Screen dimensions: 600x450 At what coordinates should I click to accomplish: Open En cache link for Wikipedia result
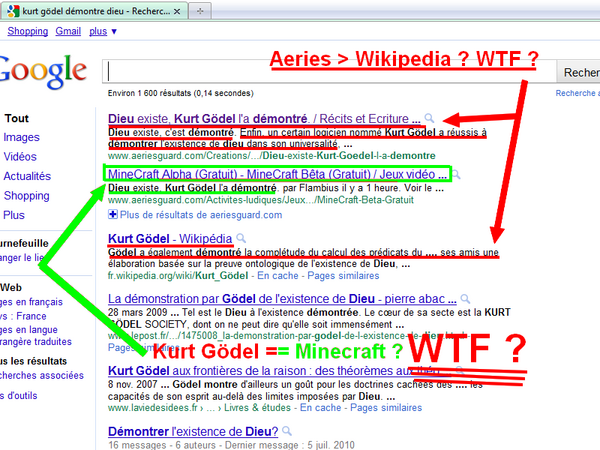278,276
